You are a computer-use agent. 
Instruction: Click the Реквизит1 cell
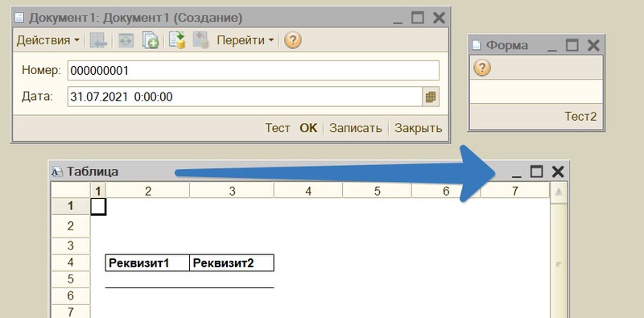click(147, 263)
